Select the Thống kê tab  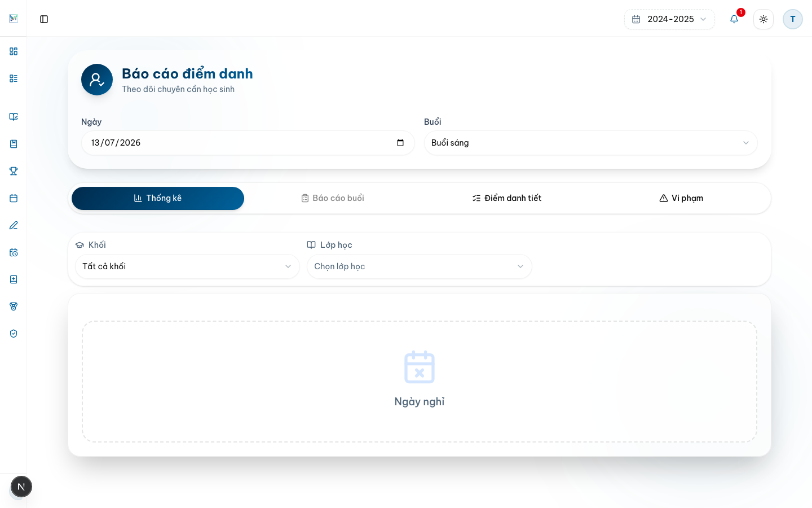click(x=158, y=198)
